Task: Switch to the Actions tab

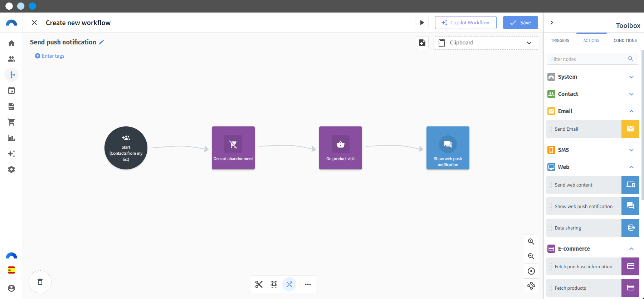Action: 591,40
